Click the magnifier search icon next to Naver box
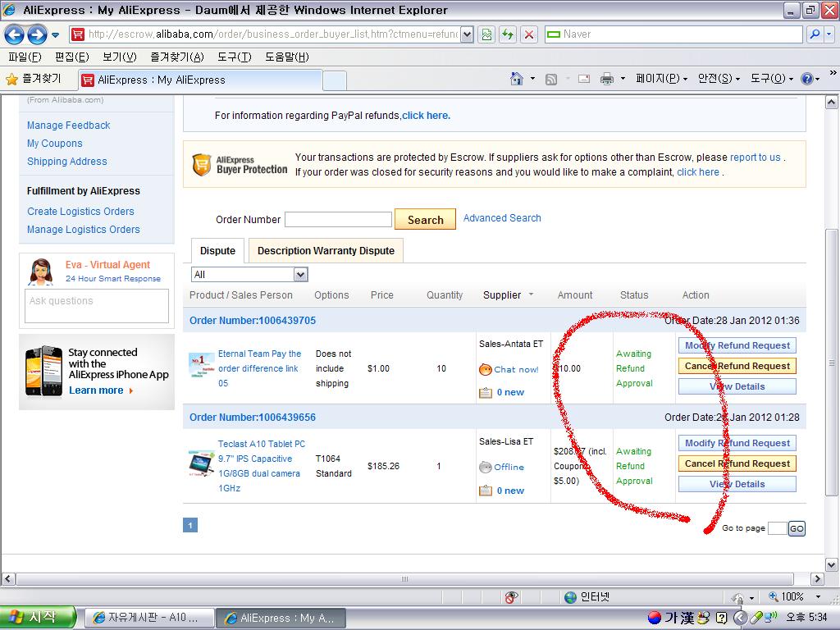Viewport: 840px width, 630px height. click(815, 34)
